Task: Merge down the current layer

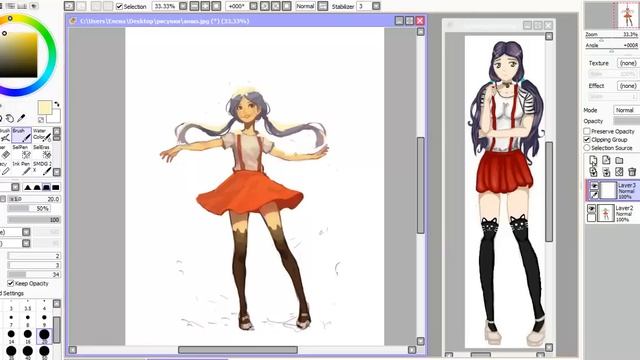Action: [x=606, y=172]
